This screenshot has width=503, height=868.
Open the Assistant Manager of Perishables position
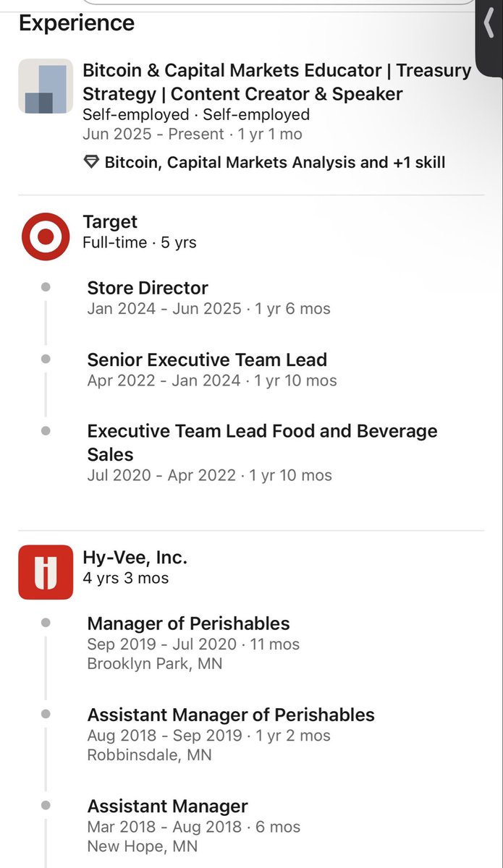click(x=231, y=715)
